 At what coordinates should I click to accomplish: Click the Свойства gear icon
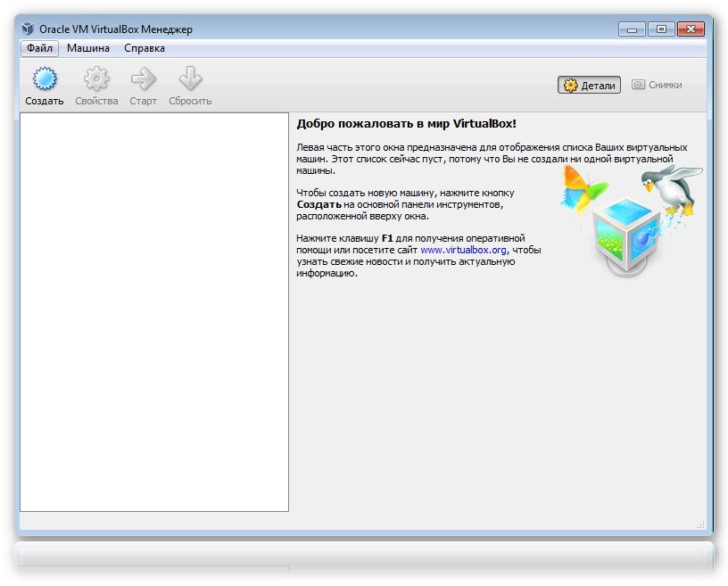96,80
